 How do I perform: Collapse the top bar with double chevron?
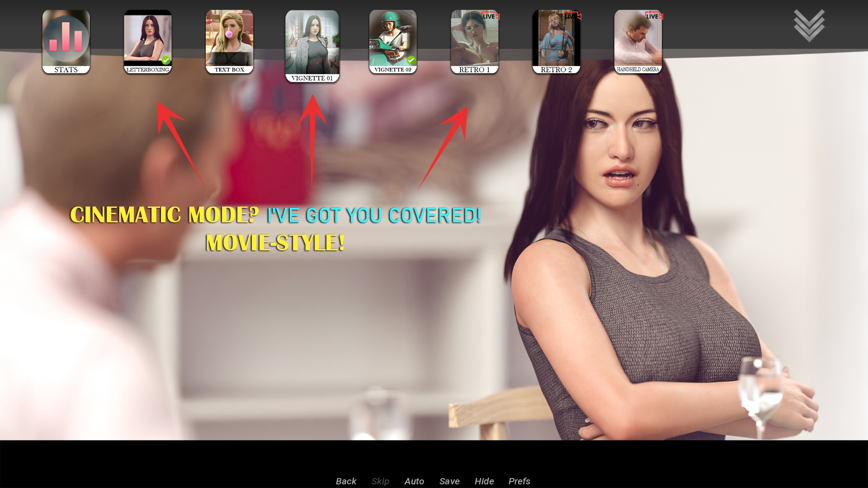(809, 26)
